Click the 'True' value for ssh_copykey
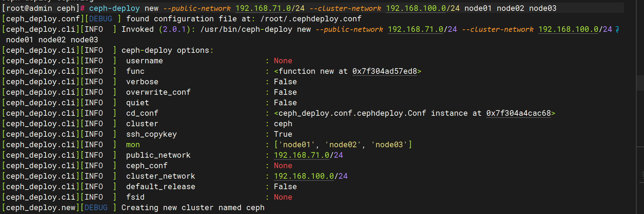The image size is (644, 214). click(x=283, y=134)
